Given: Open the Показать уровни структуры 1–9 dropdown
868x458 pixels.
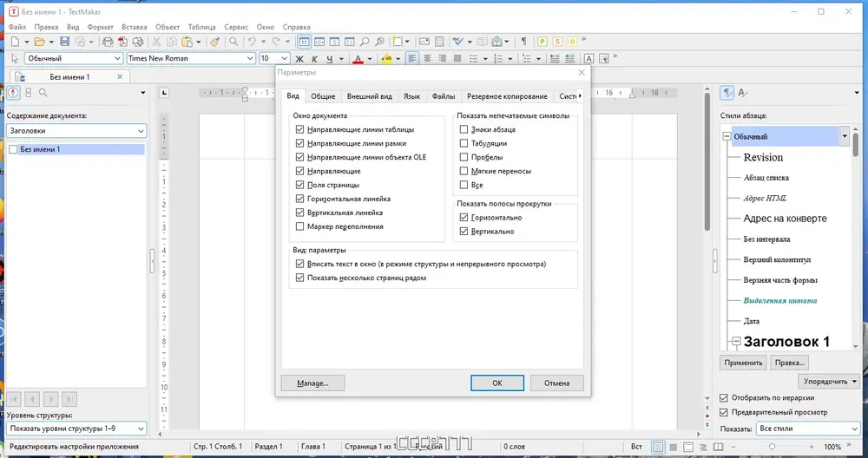Looking at the screenshot, I should click(x=77, y=429).
